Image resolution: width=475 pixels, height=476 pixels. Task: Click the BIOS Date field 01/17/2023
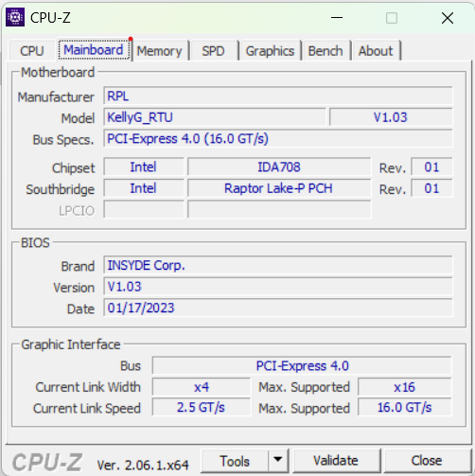click(x=278, y=308)
